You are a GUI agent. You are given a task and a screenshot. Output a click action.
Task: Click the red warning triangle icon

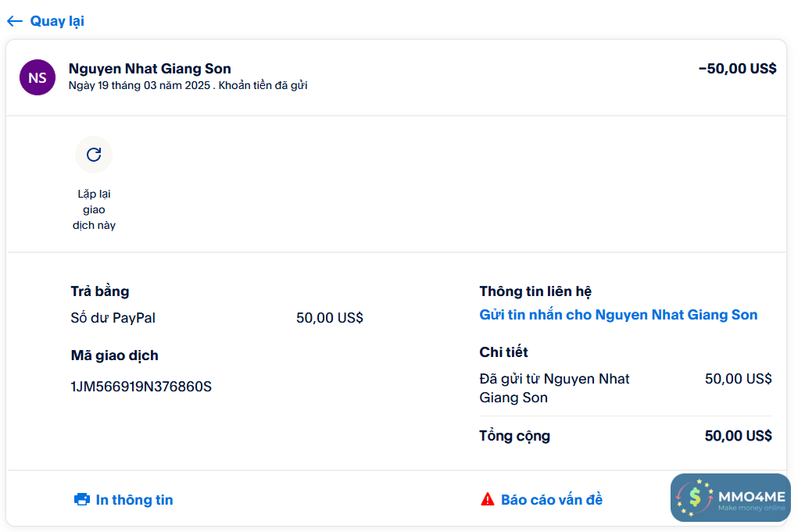click(x=488, y=500)
